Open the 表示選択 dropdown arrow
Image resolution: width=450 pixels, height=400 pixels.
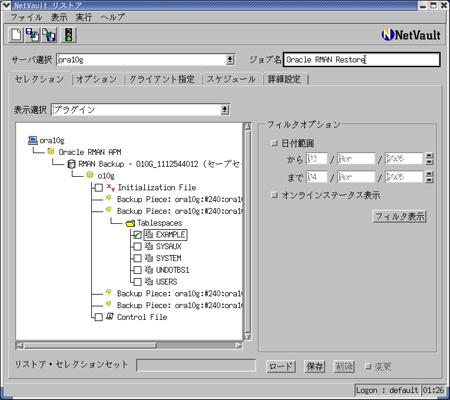point(225,110)
